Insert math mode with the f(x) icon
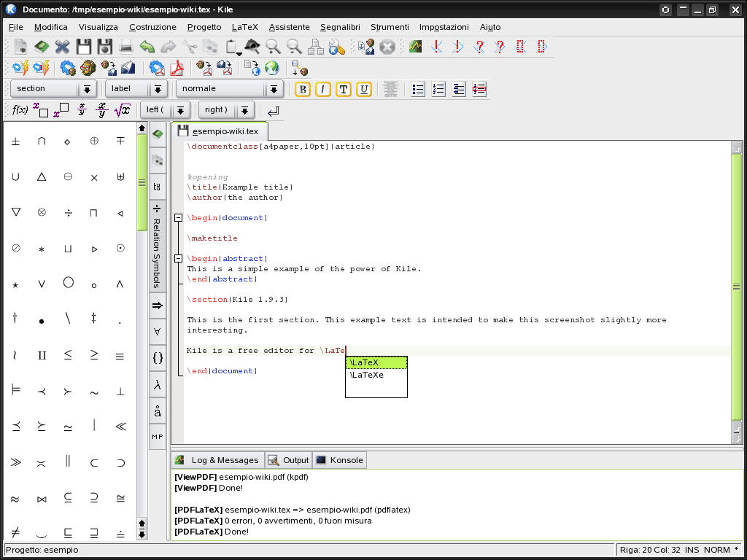The width and height of the screenshot is (747, 560). [x=20, y=111]
